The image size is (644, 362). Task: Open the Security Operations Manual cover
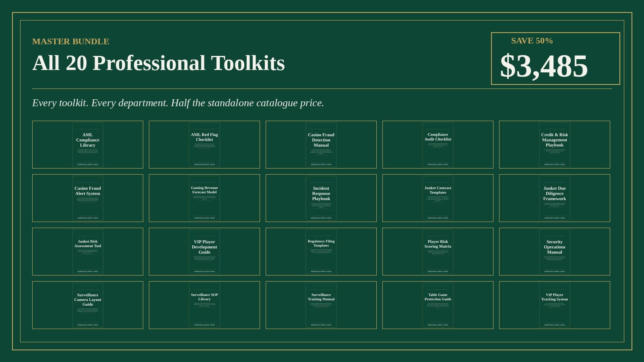[555, 251]
